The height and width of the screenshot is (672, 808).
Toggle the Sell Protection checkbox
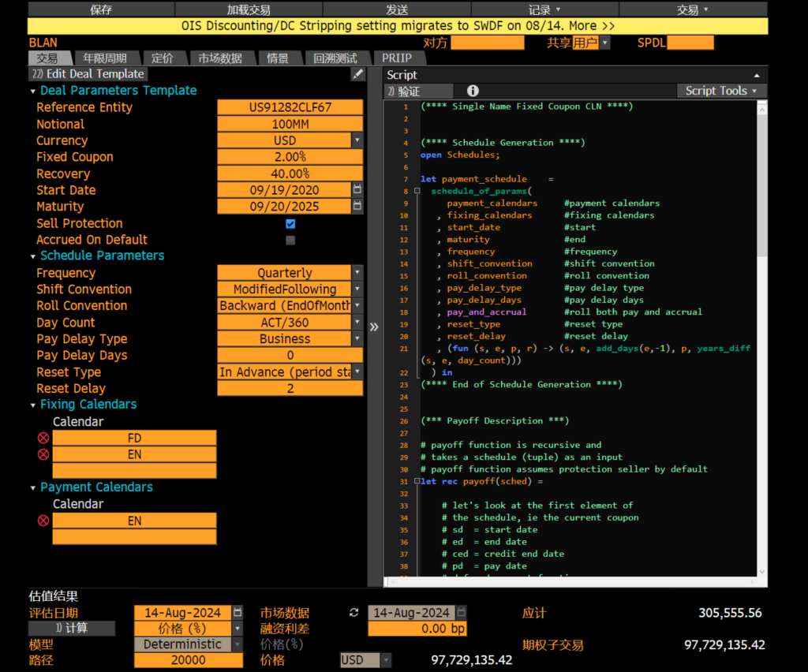click(290, 224)
